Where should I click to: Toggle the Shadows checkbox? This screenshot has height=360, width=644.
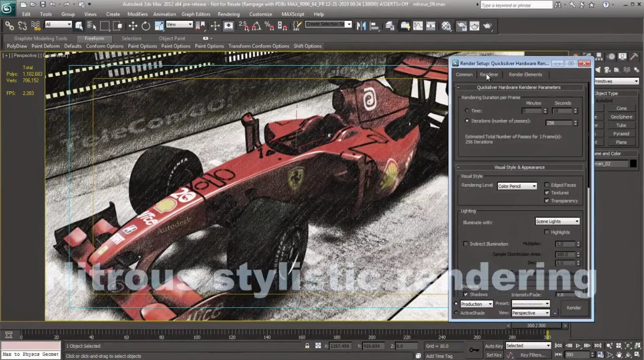coord(466,294)
